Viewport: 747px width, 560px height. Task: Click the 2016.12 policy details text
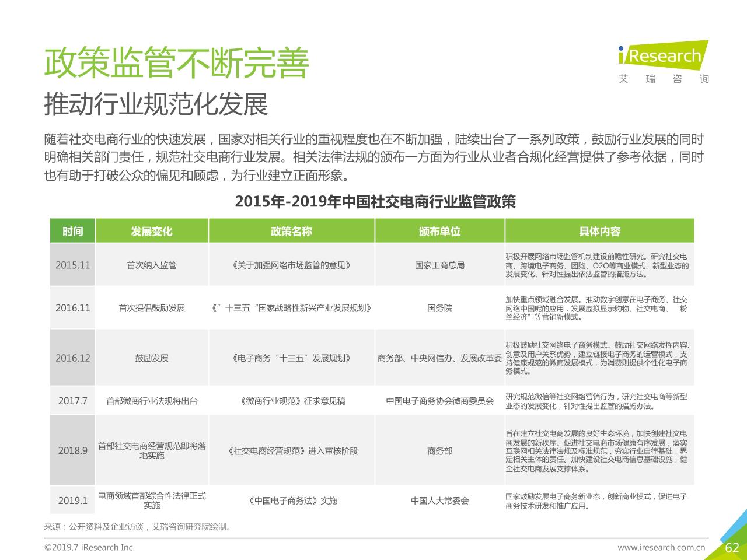598,358
